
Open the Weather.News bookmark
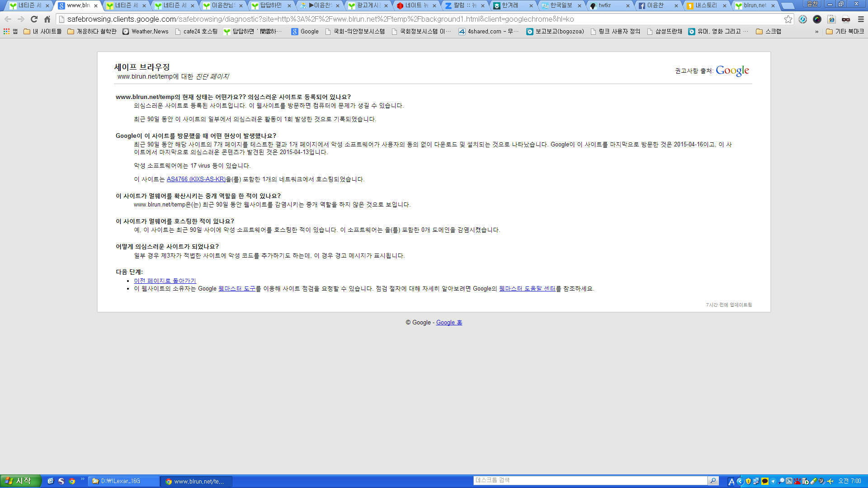pos(145,32)
